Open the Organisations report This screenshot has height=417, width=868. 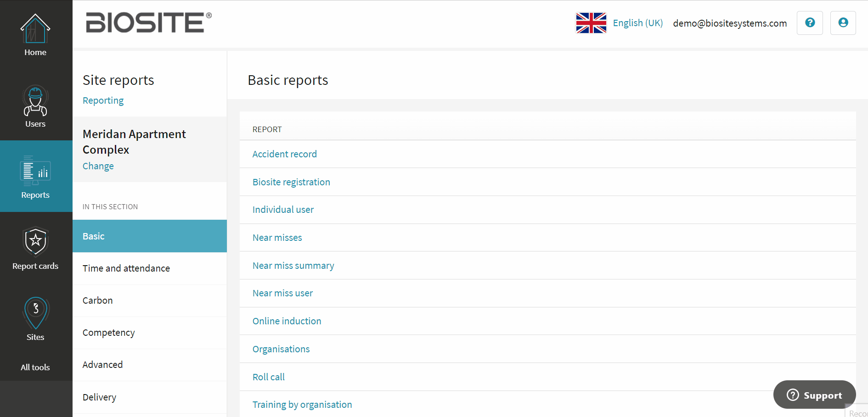pyautogui.click(x=281, y=349)
